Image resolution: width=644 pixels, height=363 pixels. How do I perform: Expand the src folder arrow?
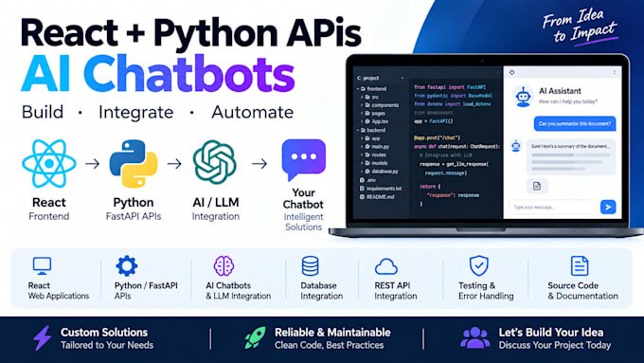[362, 97]
